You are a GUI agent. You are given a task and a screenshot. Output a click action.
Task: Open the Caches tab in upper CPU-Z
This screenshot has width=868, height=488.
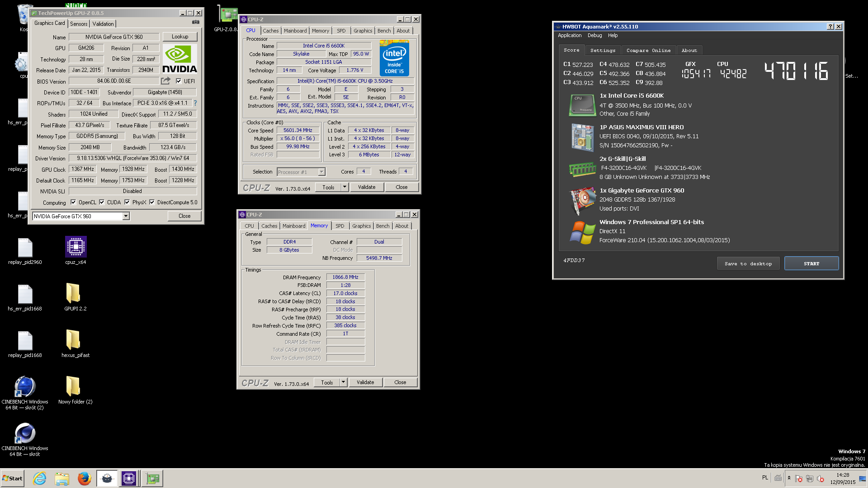tap(271, 31)
